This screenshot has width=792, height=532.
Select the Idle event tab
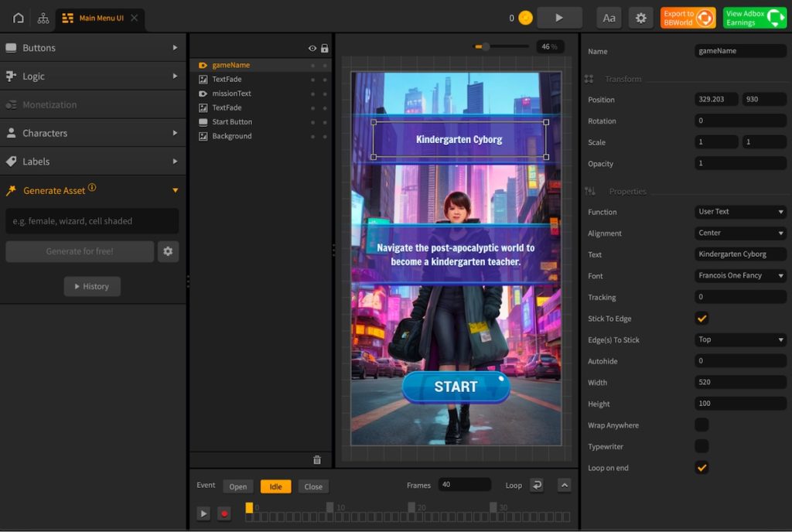click(x=275, y=486)
